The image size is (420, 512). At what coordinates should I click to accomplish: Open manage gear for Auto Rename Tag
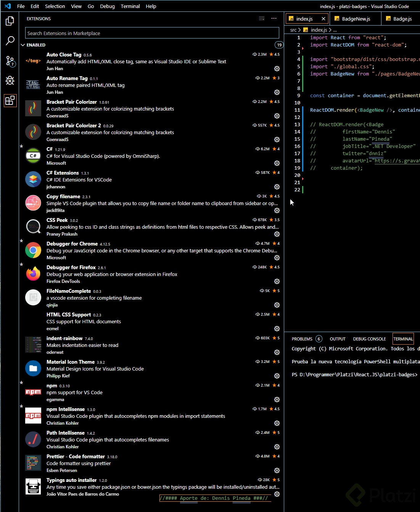(x=277, y=92)
